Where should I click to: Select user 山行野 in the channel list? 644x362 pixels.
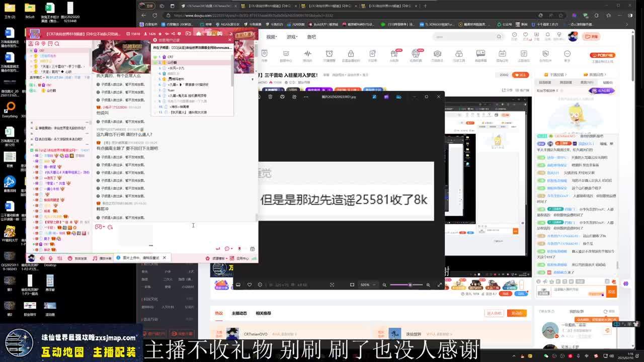172,62
